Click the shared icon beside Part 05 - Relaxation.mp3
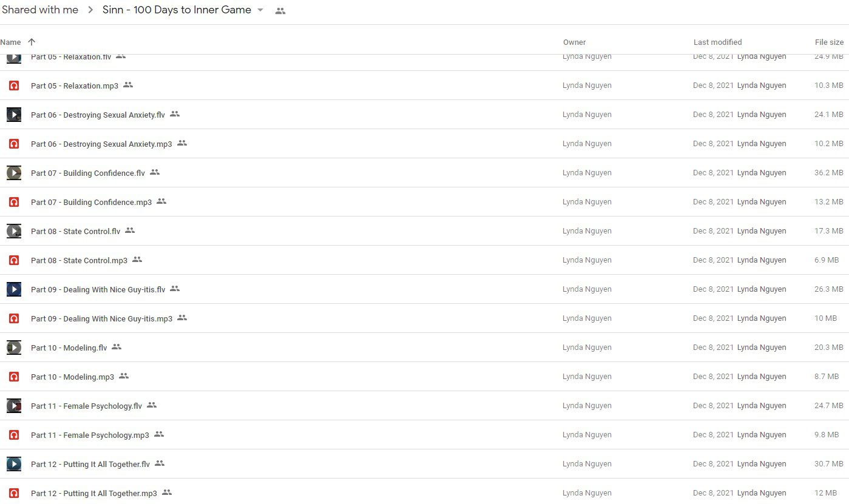This screenshot has width=849, height=504. click(128, 85)
